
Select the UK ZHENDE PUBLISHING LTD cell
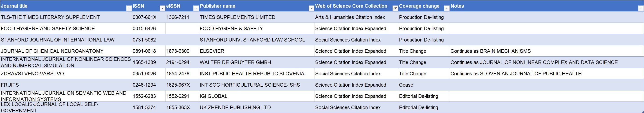click(x=256, y=107)
